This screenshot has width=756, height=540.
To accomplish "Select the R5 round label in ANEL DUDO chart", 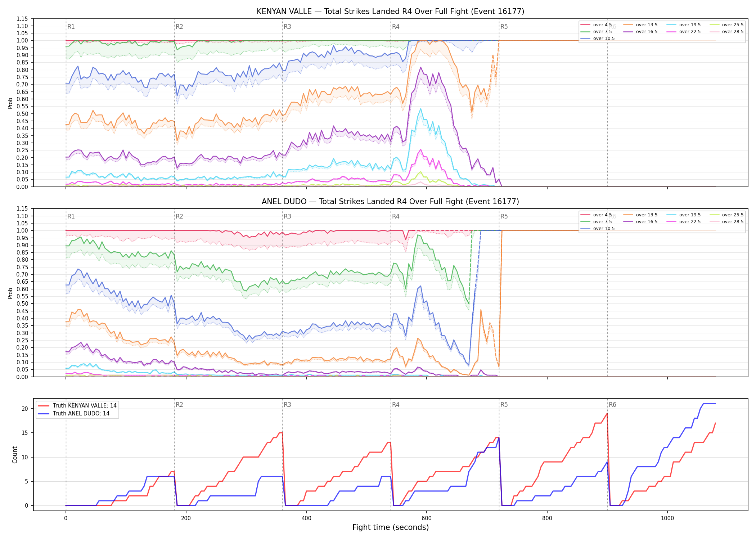I will [504, 216].
